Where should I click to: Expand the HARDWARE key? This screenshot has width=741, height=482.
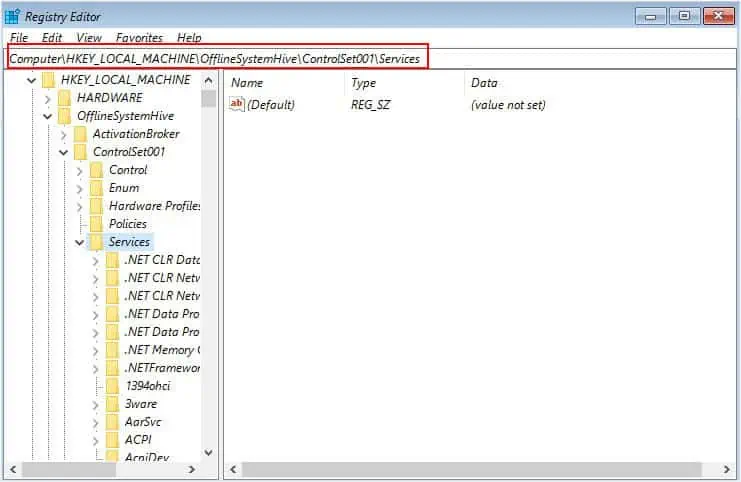tap(47, 99)
